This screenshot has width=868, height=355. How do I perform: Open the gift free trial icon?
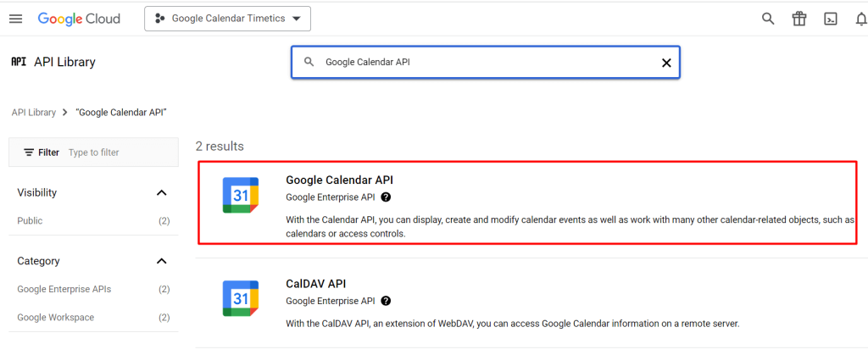tap(798, 19)
